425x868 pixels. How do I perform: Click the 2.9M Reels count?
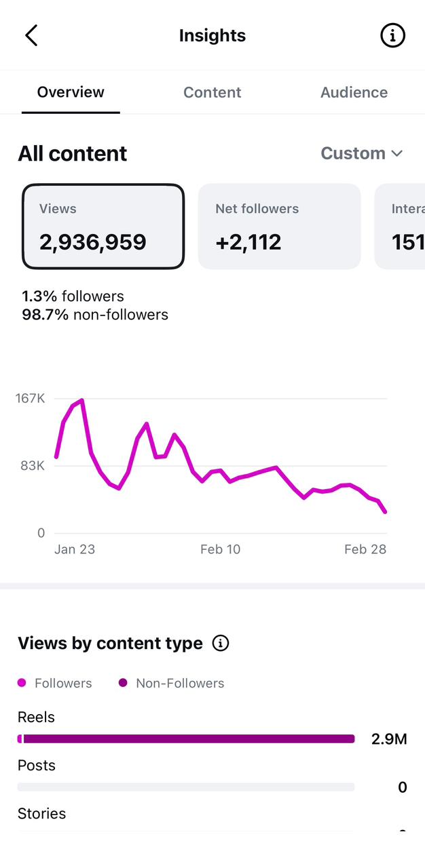[389, 738]
